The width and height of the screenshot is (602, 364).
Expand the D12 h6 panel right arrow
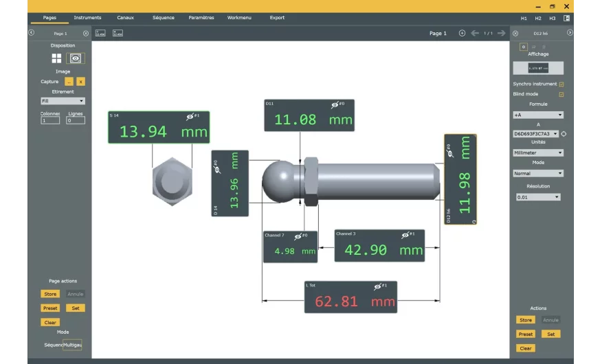tap(570, 33)
